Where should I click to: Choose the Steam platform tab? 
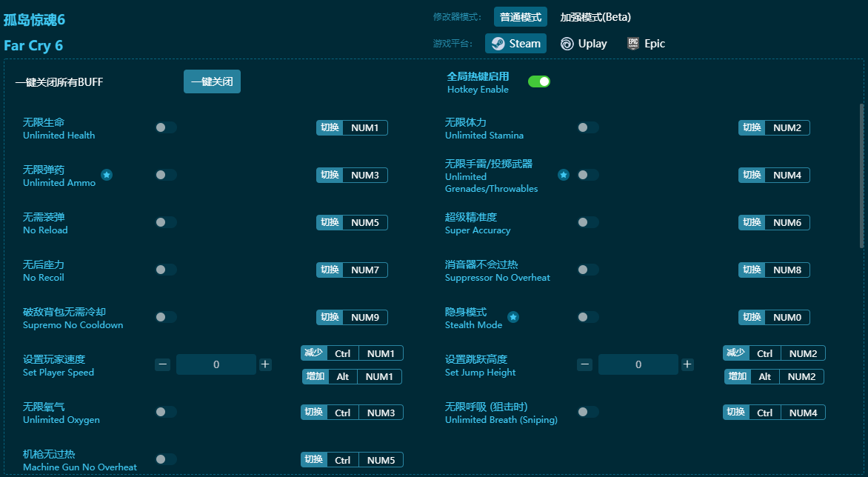[x=516, y=44]
